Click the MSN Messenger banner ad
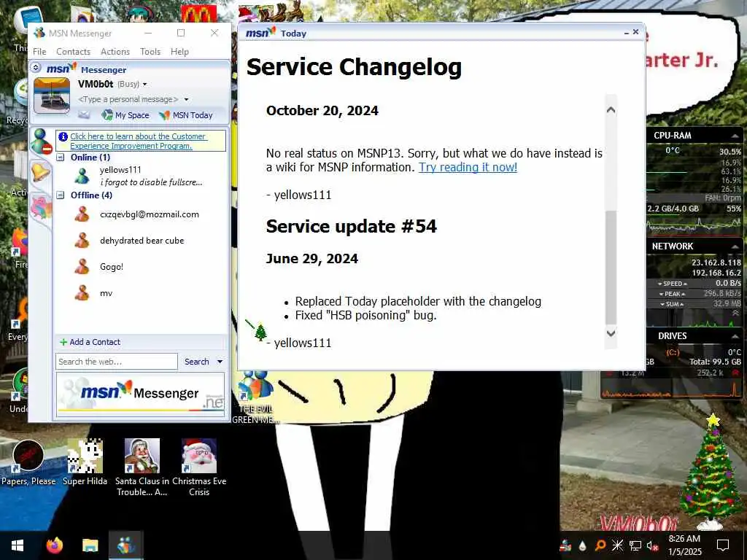 [x=141, y=394]
